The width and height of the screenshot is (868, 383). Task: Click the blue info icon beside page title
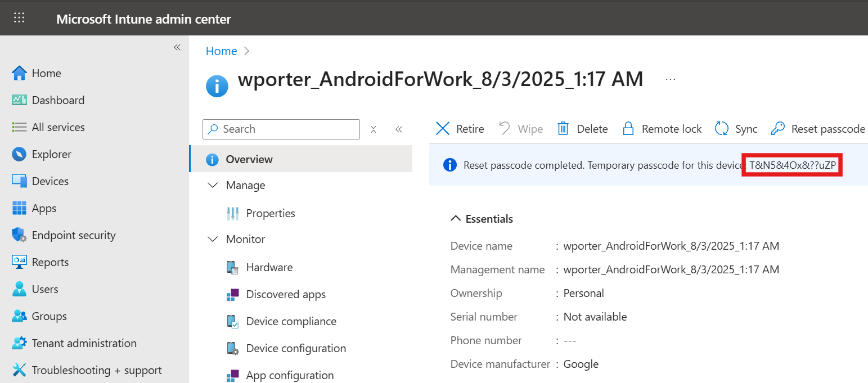click(217, 86)
